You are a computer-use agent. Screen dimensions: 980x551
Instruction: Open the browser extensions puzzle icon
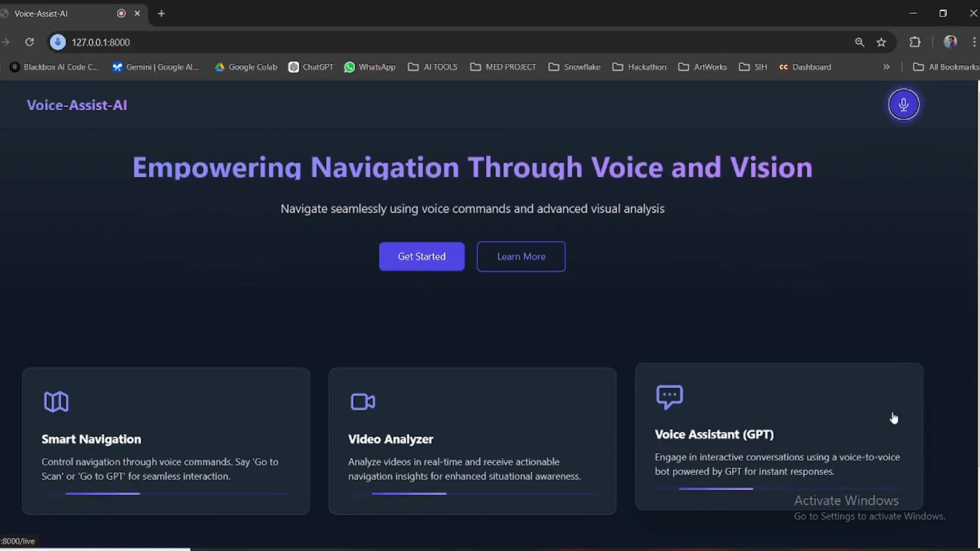(x=915, y=42)
